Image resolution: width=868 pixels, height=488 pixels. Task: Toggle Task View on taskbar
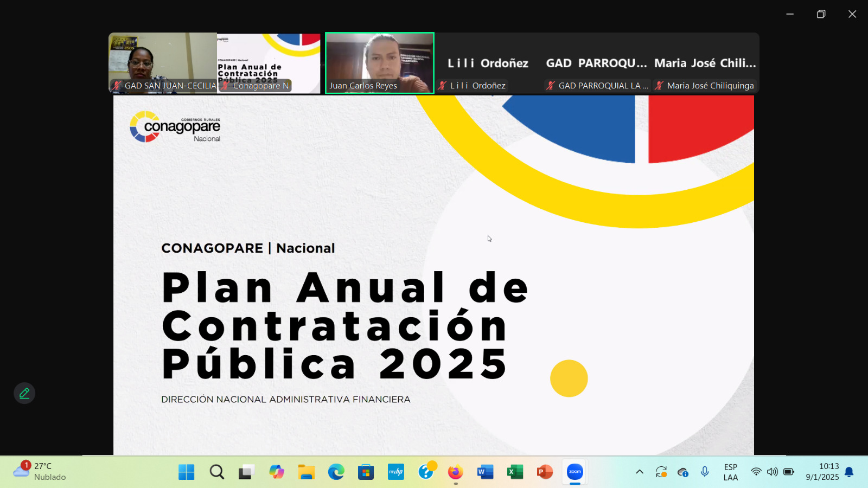coord(246,472)
